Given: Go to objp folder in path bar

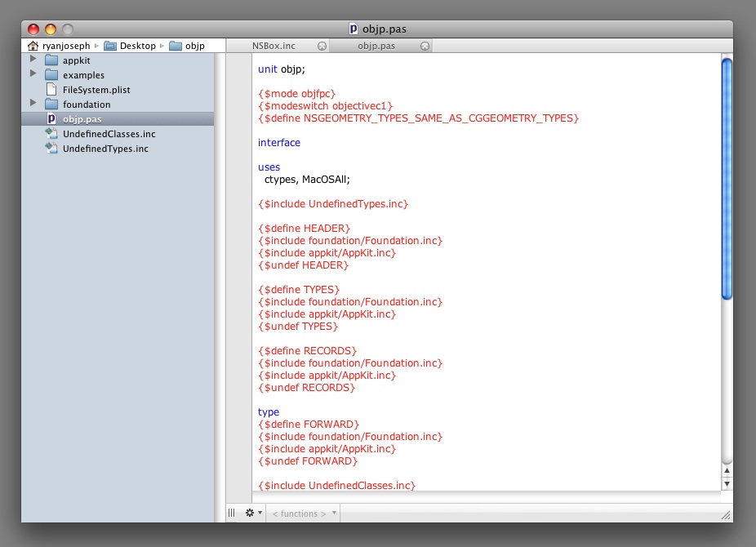Looking at the screenshot, I should (x=195, y=46).
